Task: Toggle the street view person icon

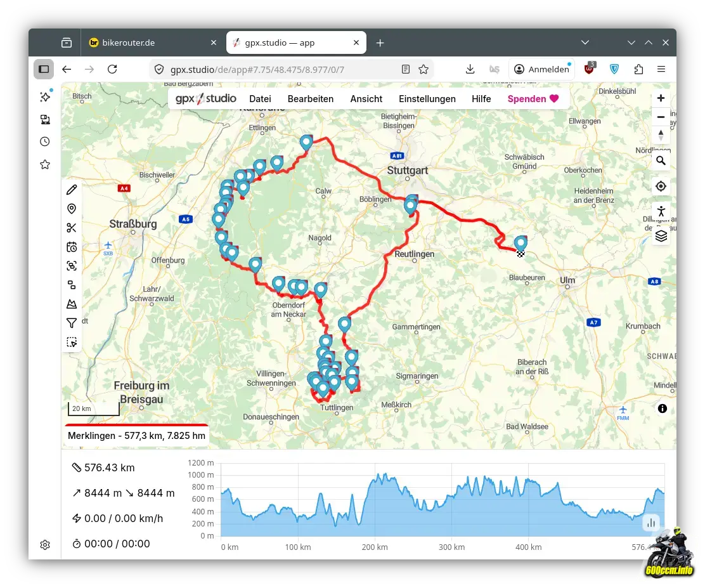Action: pyautogui.click(x=661, y=211)
